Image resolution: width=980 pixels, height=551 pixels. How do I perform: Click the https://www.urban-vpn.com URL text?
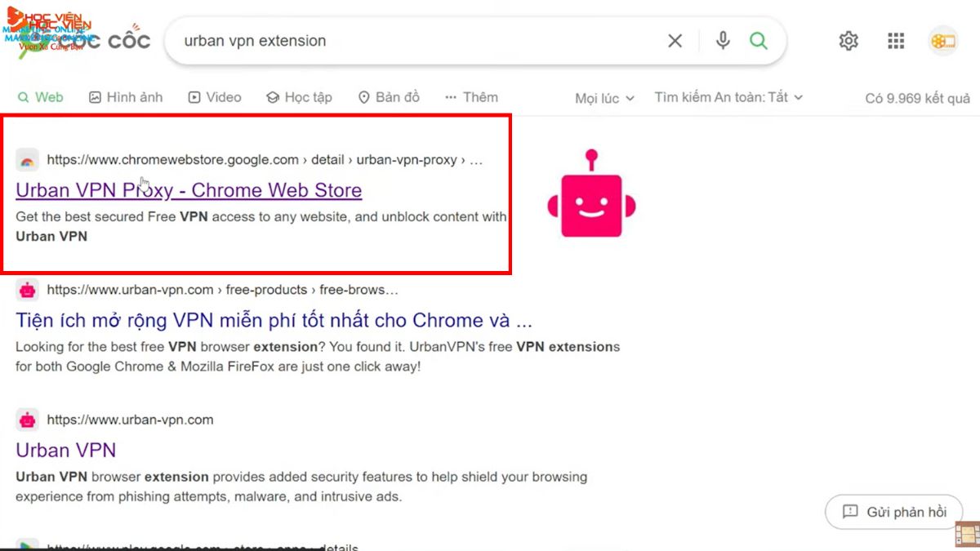point(130,420)
